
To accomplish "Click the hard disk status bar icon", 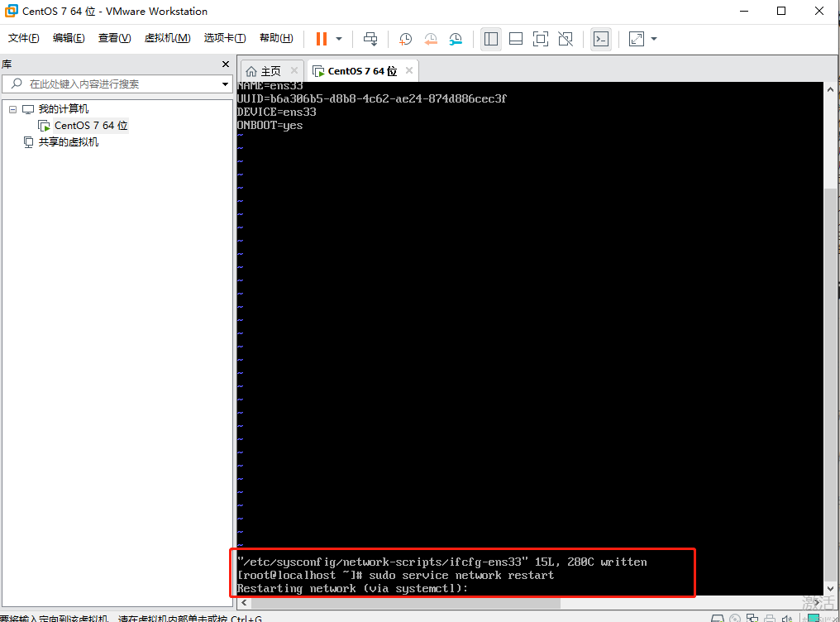I will pos(718,618).
